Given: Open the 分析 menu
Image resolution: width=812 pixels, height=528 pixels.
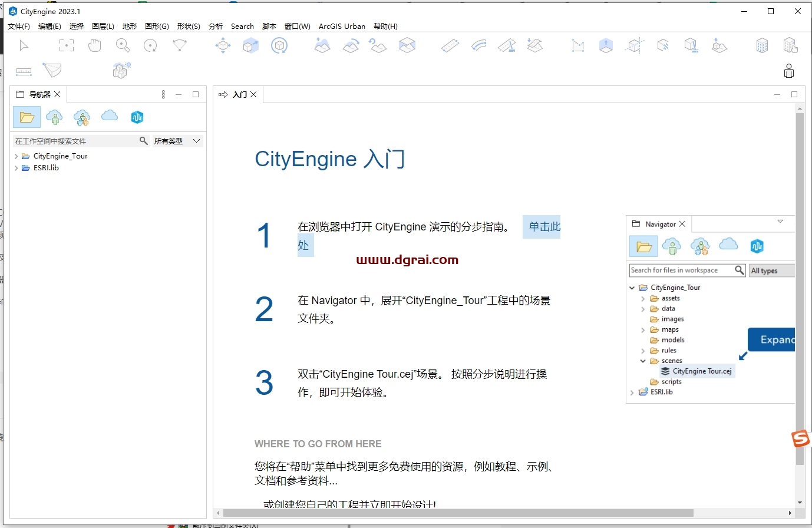Looking at the screenshot, I should 216,27.
